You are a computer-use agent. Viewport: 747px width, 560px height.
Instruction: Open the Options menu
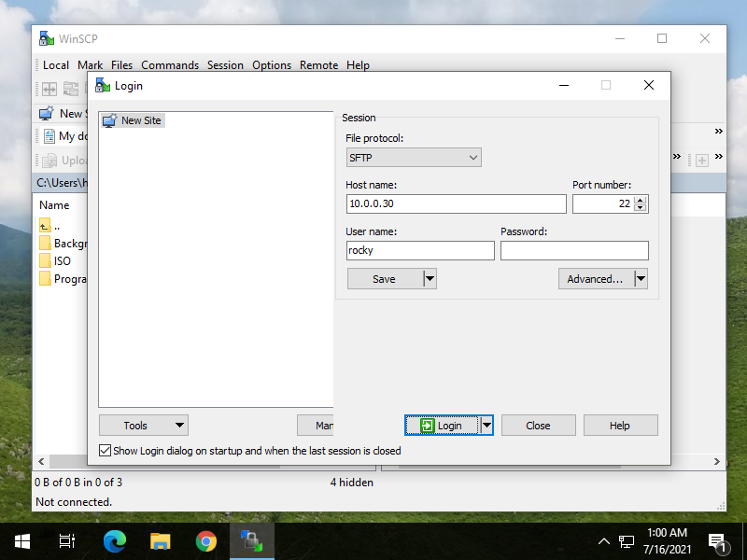coord(271,65)
